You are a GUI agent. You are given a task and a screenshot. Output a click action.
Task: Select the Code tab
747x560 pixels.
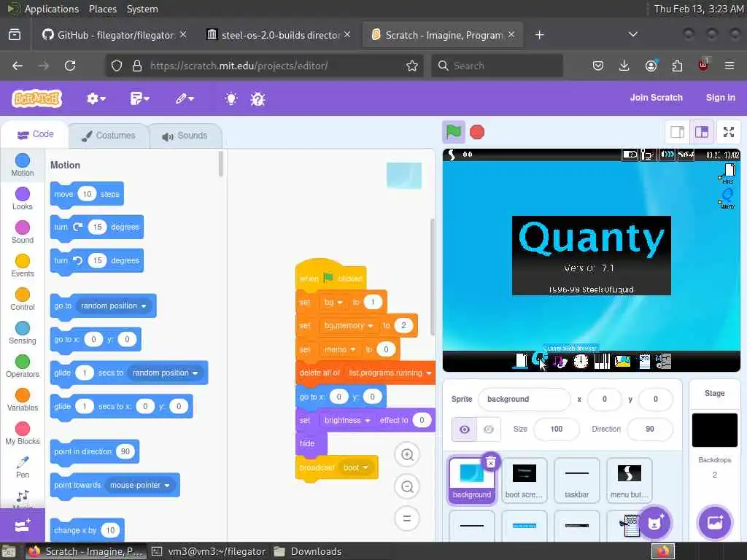(35, 135)
